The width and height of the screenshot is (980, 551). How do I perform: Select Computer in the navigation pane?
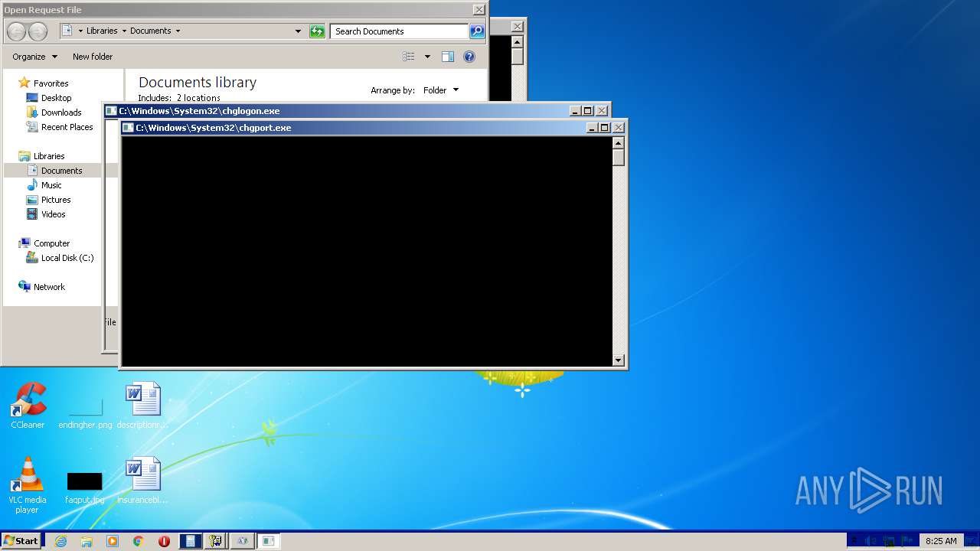pyautogui.click(x=51, y=243)
